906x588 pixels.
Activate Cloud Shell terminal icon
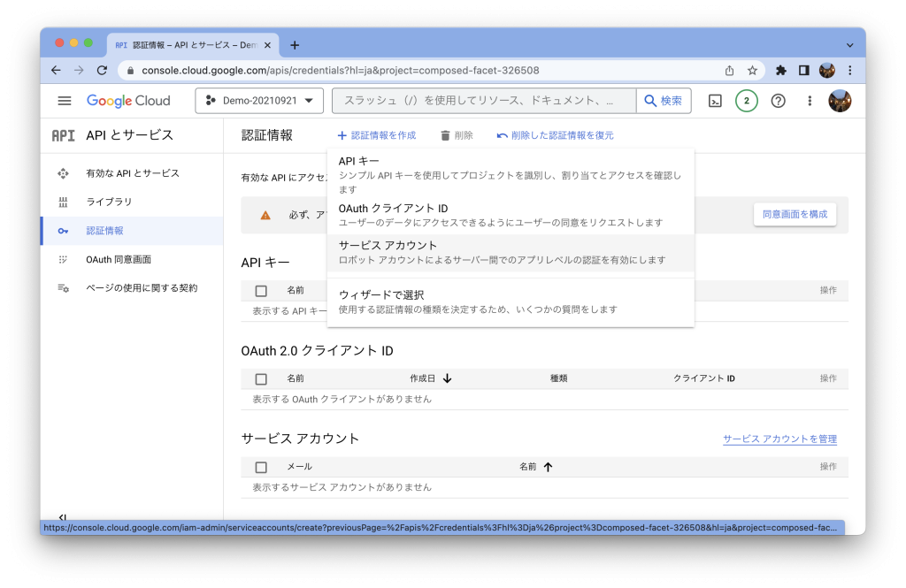(715, 101)
